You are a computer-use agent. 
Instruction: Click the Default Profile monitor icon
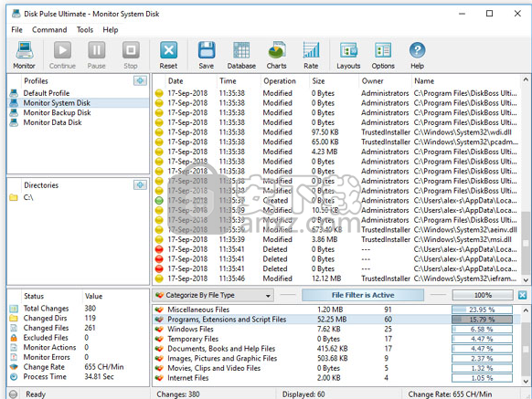14,93
